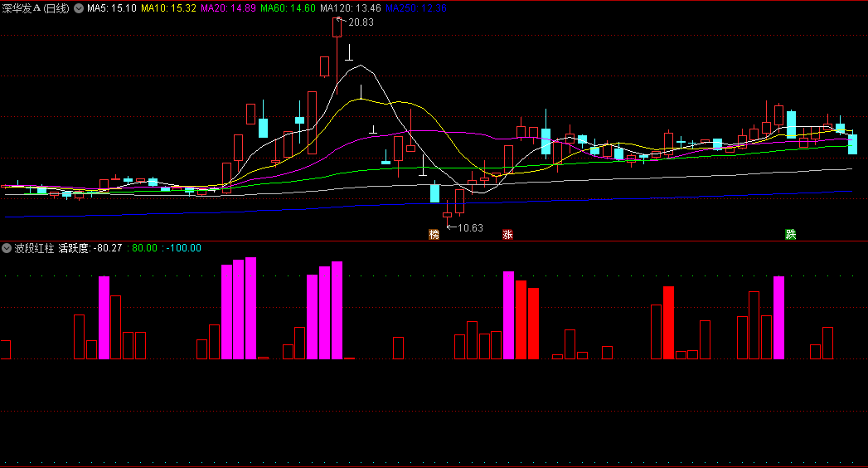
Task: Open the dropdown next to 深华发A (日线)
Action: tap(79, 8)
